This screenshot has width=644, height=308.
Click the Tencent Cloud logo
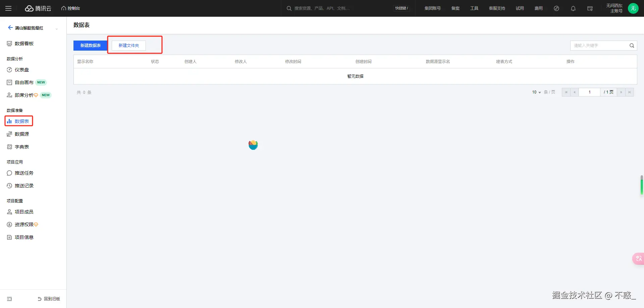(38, 8)
